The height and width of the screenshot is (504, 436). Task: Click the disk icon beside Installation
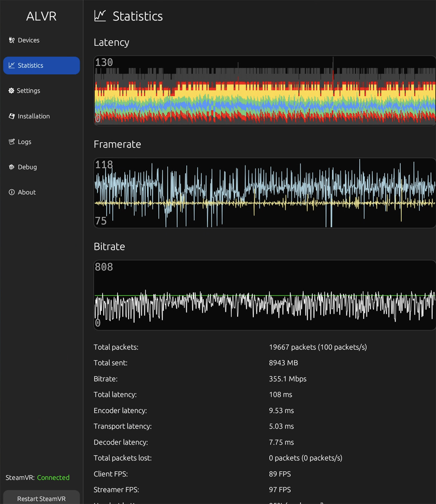[12, 116]
